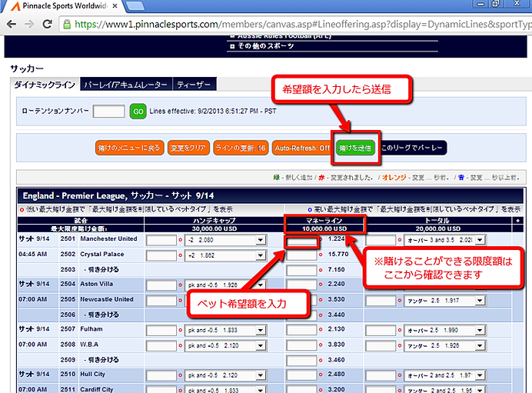Switch to the ダイナミックライン tab
Image resolution: width=532 pixels, height=393 pixels.
(x=45, y=85)
